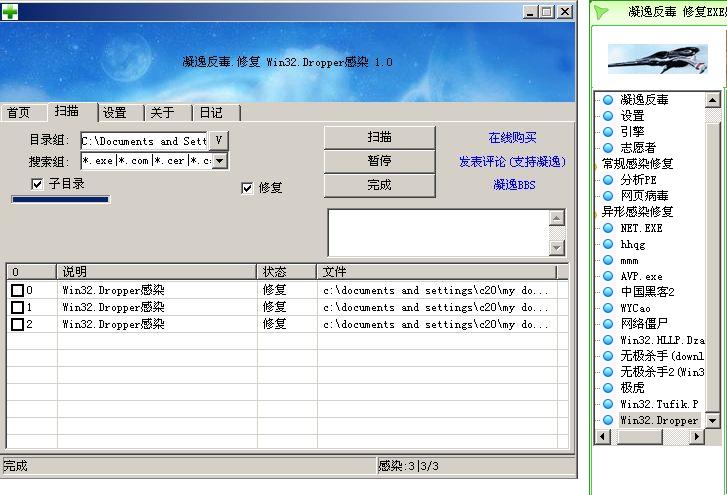Click in the 目录组 directory path field
Viewport: 727px width, 495px height.
[x=144, y=140]
